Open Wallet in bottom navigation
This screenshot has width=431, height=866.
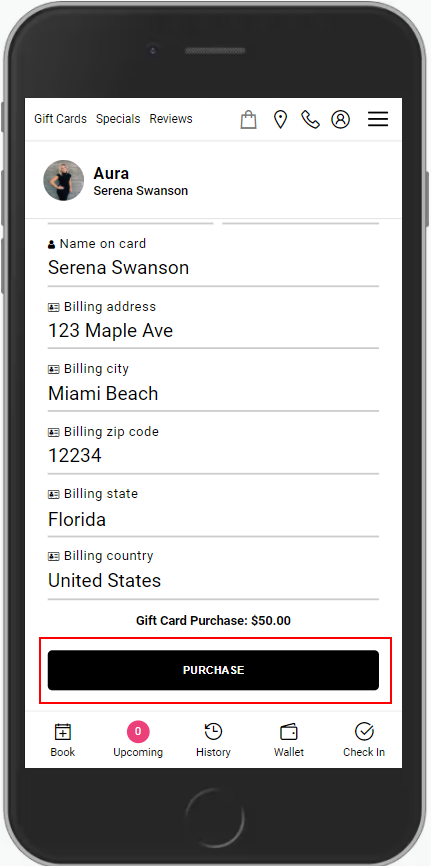click(289, 740)
